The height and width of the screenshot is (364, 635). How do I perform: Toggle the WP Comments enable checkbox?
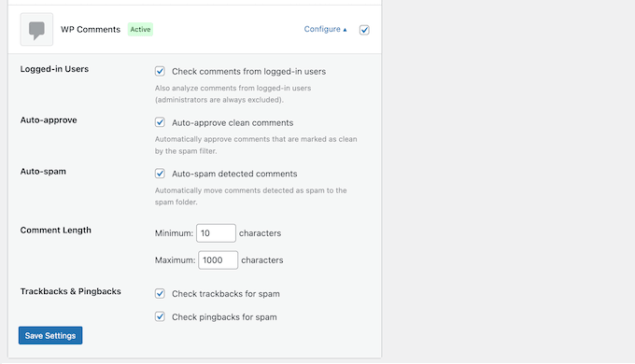point(364,30)
